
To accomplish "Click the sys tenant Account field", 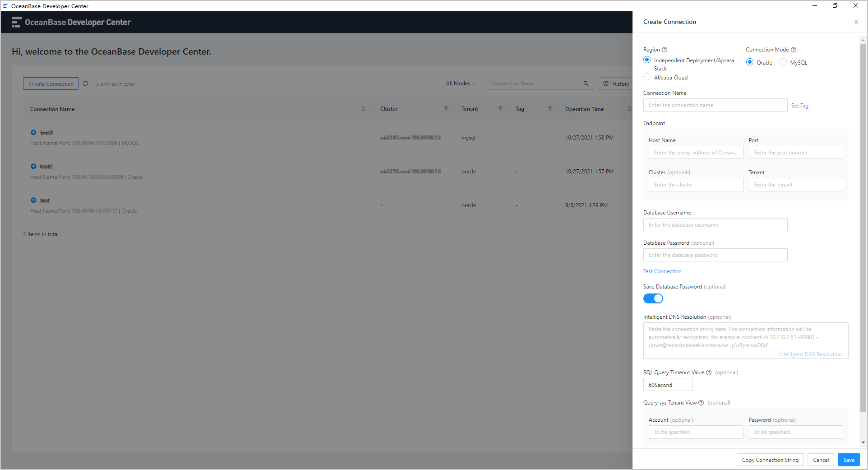I will pos(696,432).
